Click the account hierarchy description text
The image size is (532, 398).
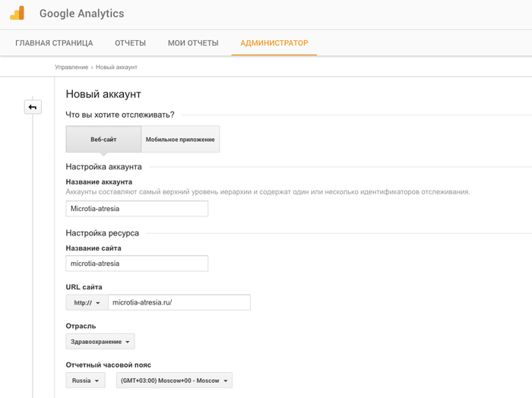point(268,192)
